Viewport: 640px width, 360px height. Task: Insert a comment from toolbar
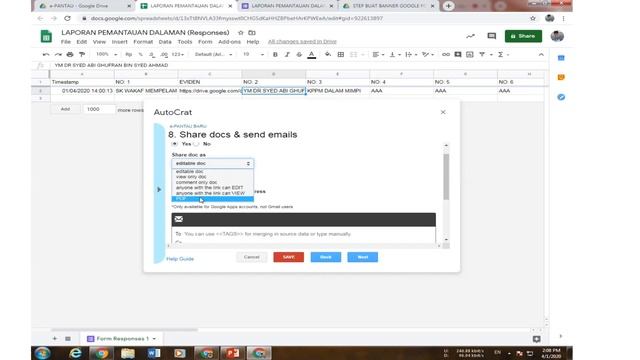[x=458, y=54]
